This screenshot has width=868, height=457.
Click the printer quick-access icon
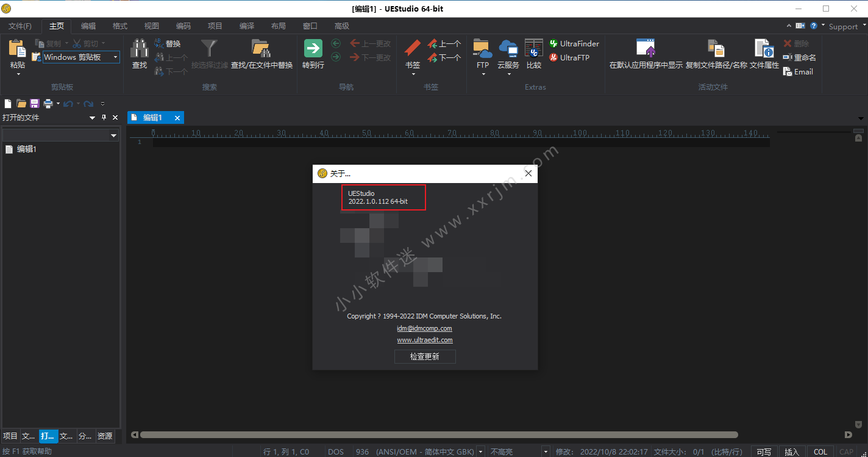pos(48,104)
